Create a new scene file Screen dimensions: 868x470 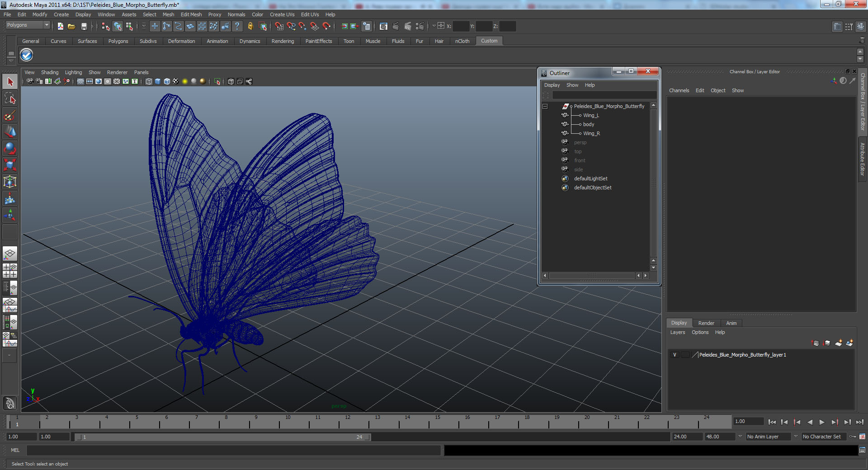pos(61,26)
